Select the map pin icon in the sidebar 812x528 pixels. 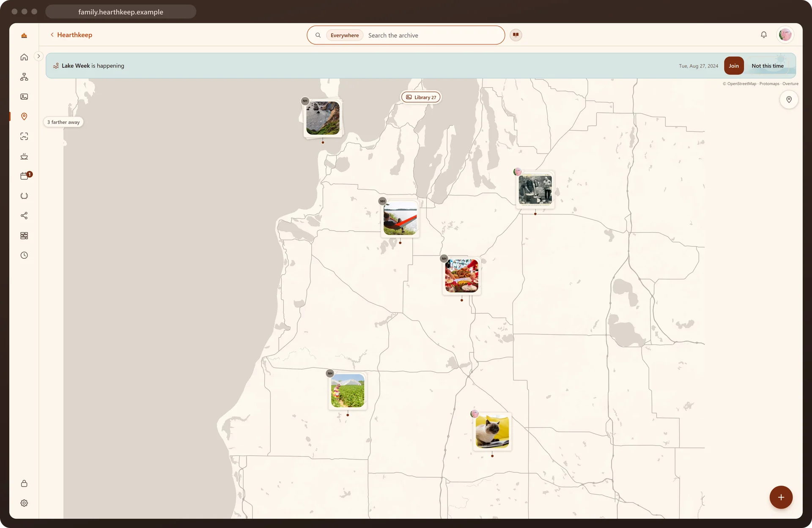point(24,117)
